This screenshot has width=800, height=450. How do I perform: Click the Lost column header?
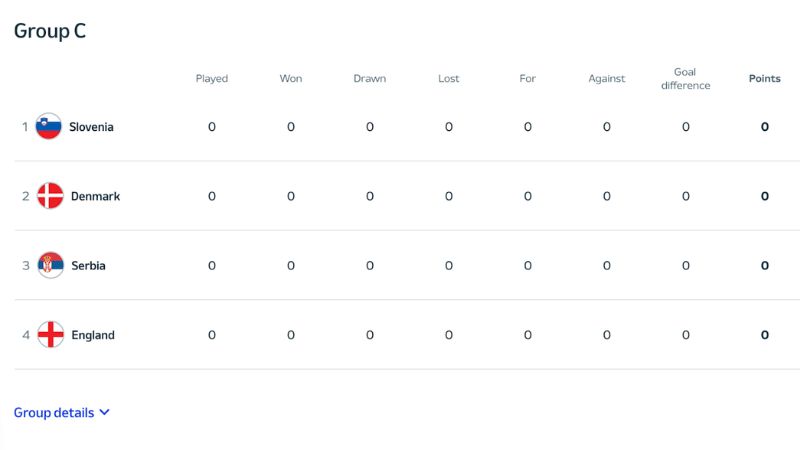pos(448,79)
